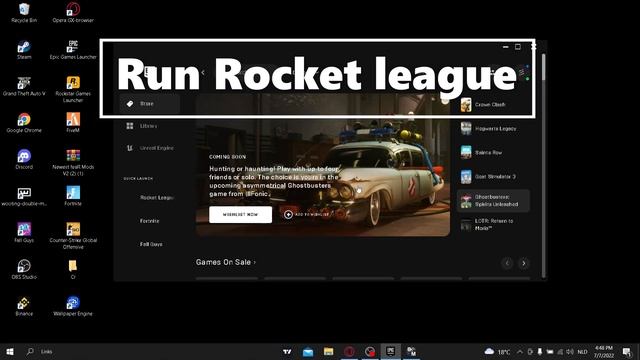Open the notification center icon
Viewport: 640px width, 360px height.
pyautogui.click(x=627, y=351)
